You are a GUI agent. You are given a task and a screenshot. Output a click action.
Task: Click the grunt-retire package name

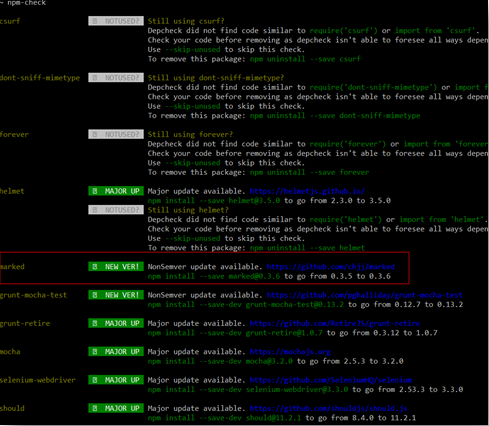point(25,323)
